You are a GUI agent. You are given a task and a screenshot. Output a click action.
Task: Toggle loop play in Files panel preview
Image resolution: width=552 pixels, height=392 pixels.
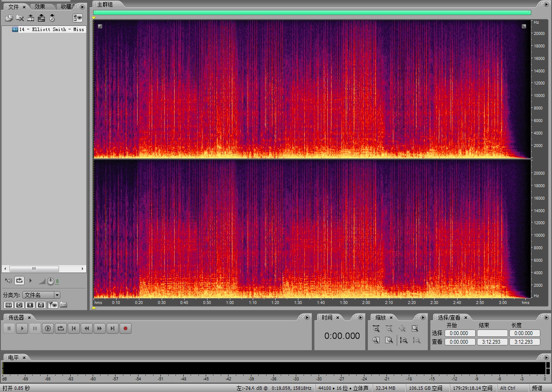pyautogui.click(x=19, y=281)
